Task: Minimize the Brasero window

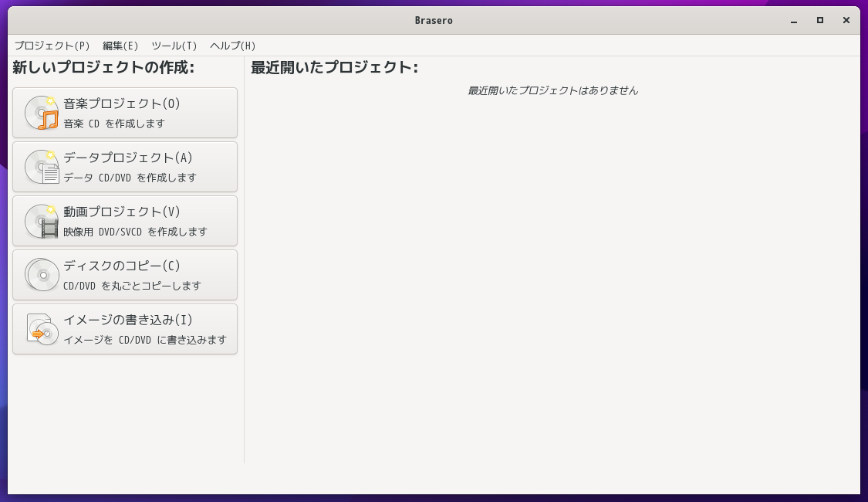Action: click(x=794, y=21)
